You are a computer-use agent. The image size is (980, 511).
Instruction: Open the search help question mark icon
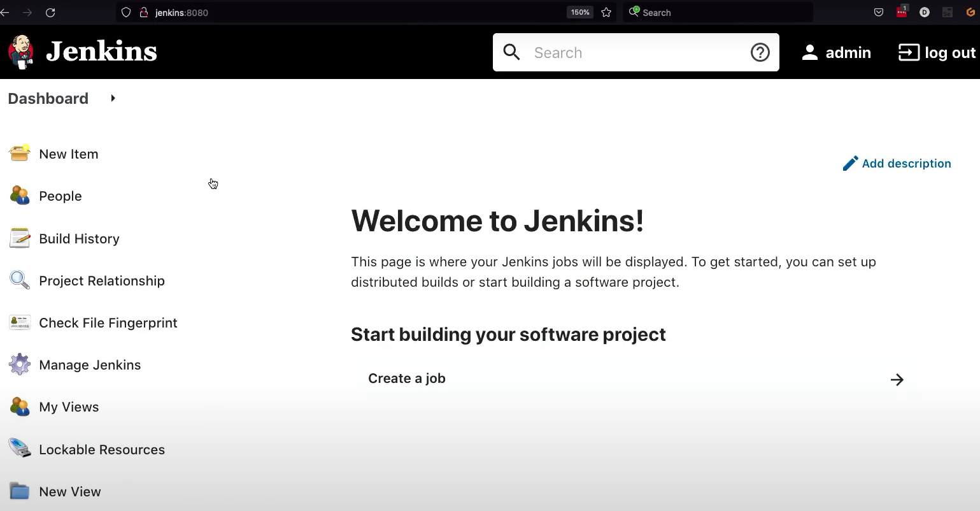tap(760, 52)
